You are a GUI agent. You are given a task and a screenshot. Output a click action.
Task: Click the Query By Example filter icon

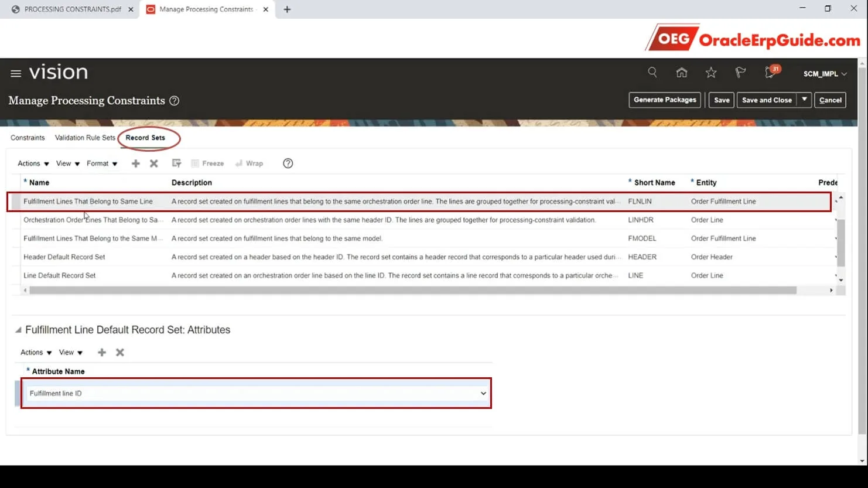click(x=176, y=163)
